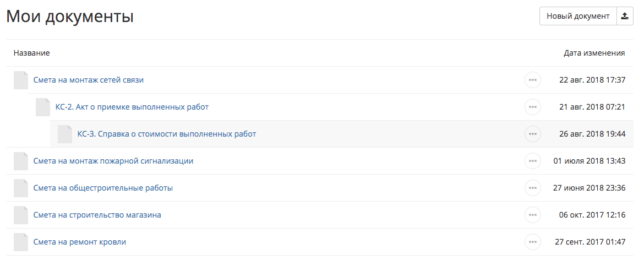
Task: Open Смета на общестроительные работы document
Action: coord(103,188)
